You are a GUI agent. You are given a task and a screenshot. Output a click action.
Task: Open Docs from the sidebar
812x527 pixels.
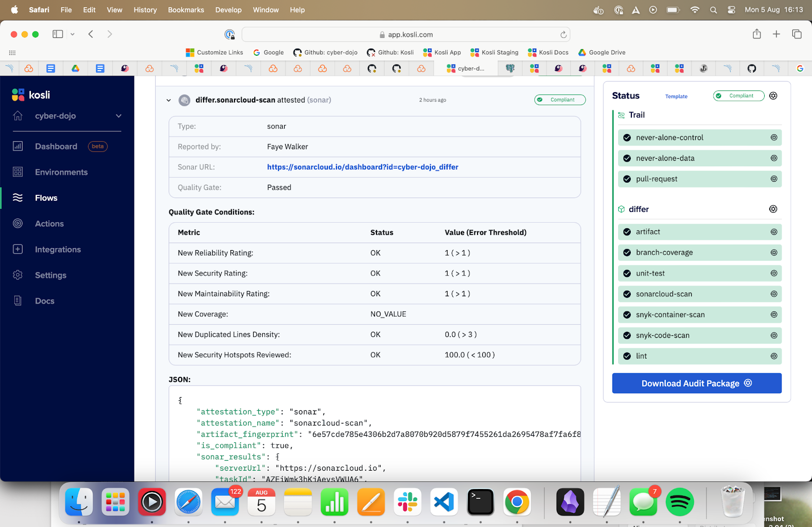coord(44,301)
